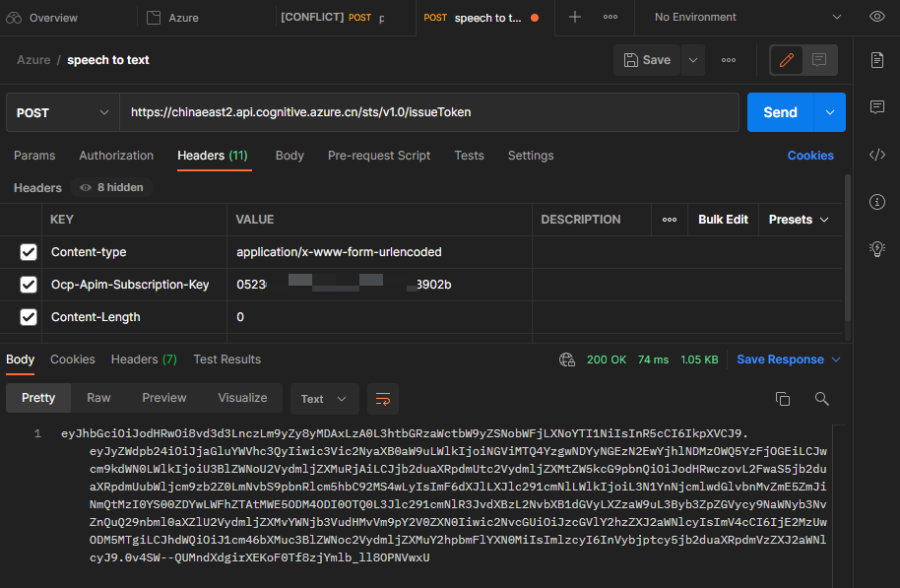Viewport: 900px width, 588px height.
Task: Select the Pretty view
Action: click(38, 398)
